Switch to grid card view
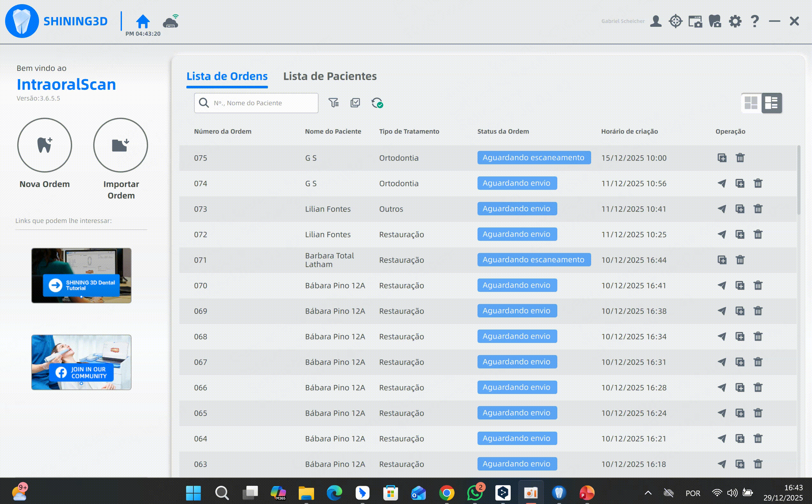The width and height of the screenshot is (812, 504). [751, 103]
